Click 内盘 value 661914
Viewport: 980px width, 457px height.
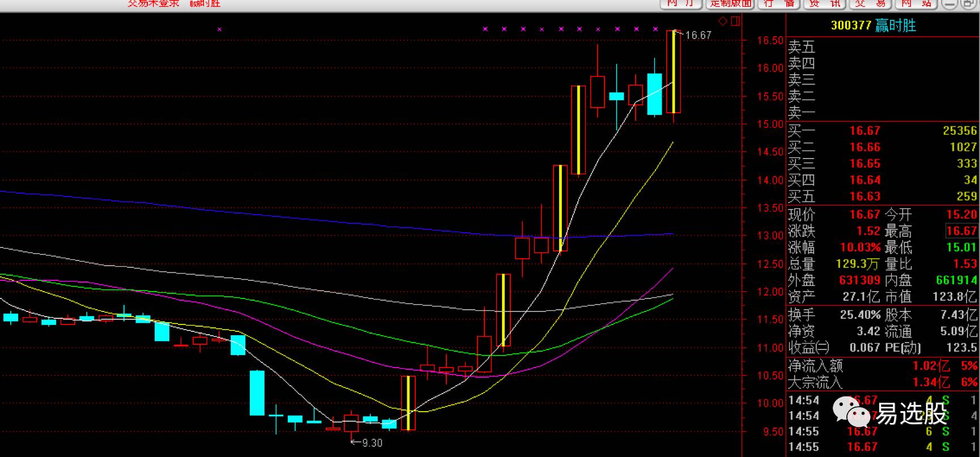(x=956, y=280)
